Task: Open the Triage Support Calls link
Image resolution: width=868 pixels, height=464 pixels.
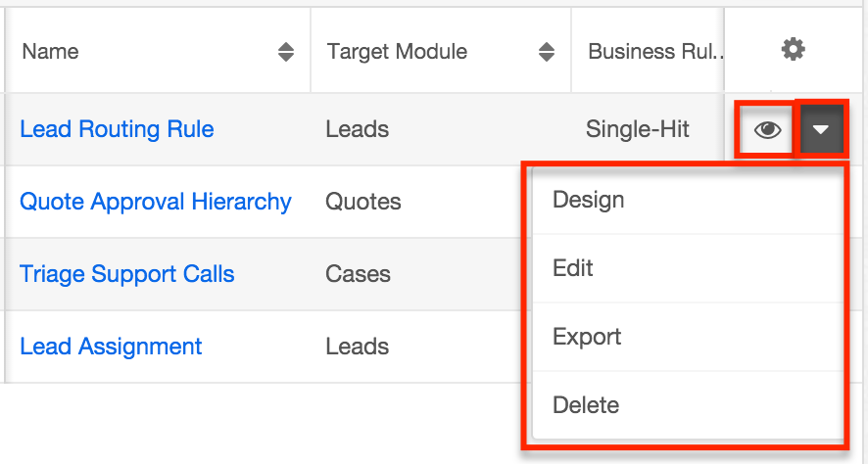Action: [127, 274]
